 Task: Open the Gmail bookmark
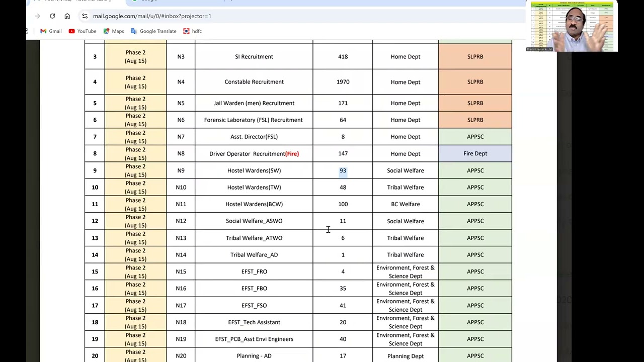click(x=51, y=31)
